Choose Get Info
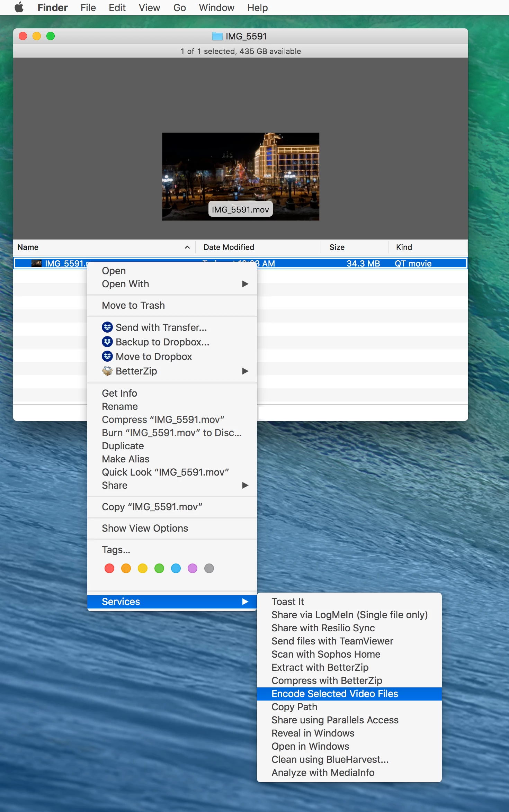 [x=172, y=393]
